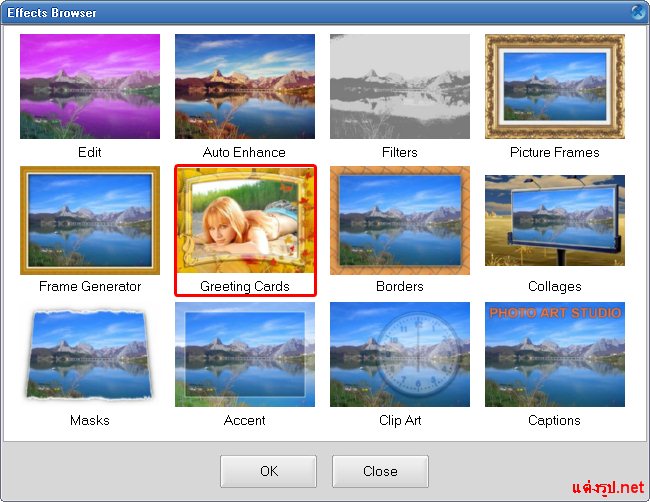The width and height of the screenshot is (650, 502).
Task: Select the Picture Frames thumbnail
Action: [x=555, y=86]
